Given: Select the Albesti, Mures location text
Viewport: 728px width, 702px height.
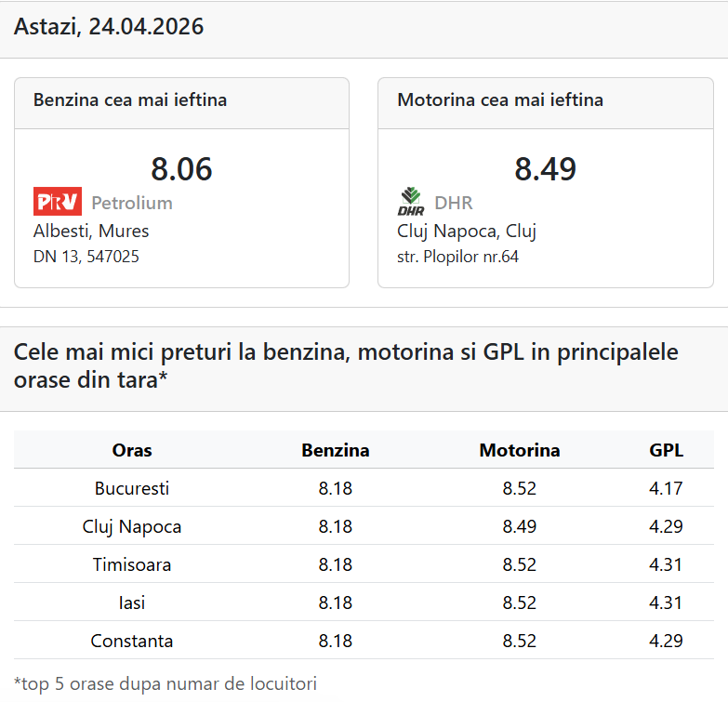Looking at the screenshot, I should pos(91,231).
